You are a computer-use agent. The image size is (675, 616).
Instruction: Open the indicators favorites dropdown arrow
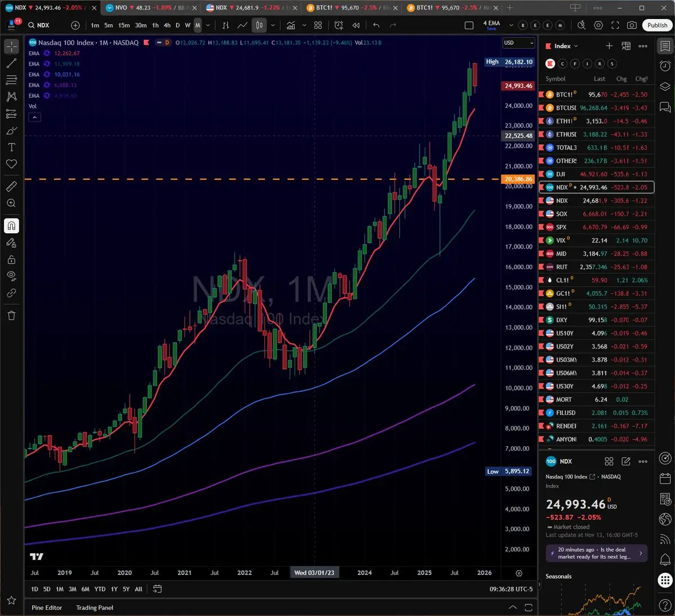pos(304,25)
